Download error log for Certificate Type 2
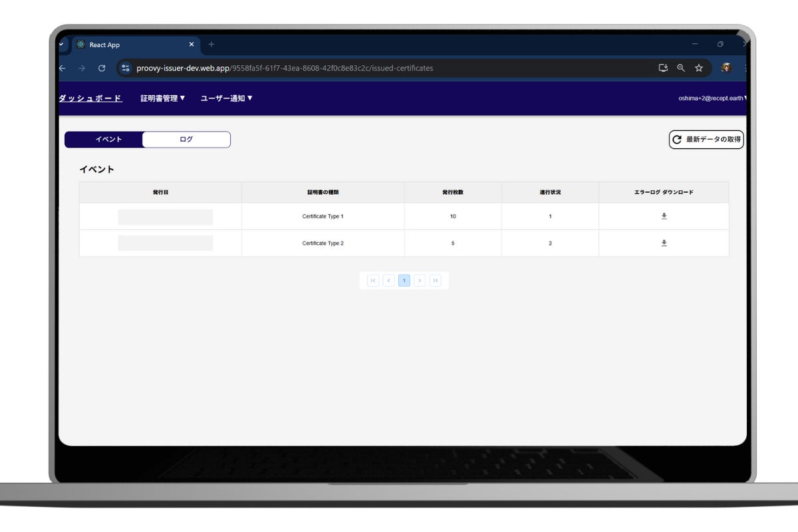This screenshot has width=798, height=532. click(664, 243)
